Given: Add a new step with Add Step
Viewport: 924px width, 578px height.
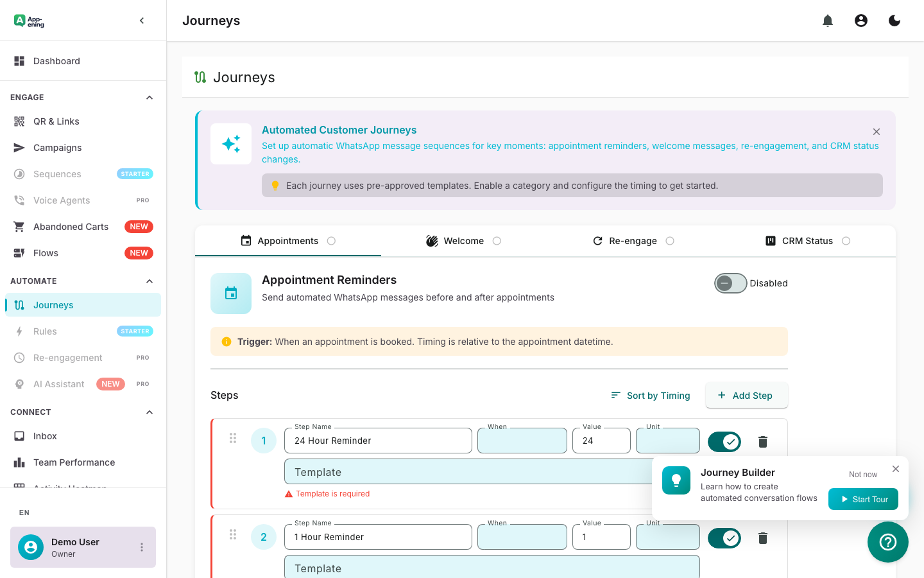Looking at the screenshot, I should (746, 395).
